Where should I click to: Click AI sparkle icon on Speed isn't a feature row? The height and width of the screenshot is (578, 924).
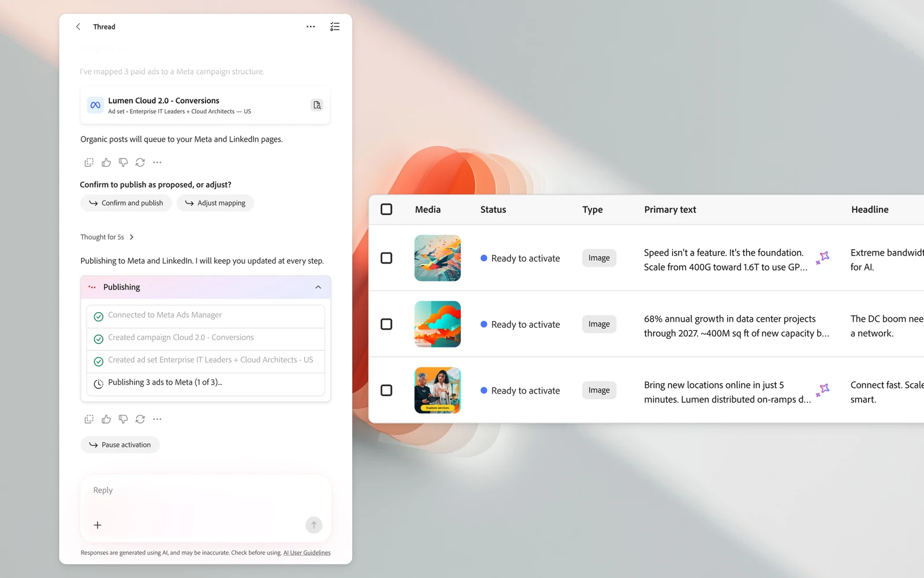pyautogui.click(x=823, y=258)
